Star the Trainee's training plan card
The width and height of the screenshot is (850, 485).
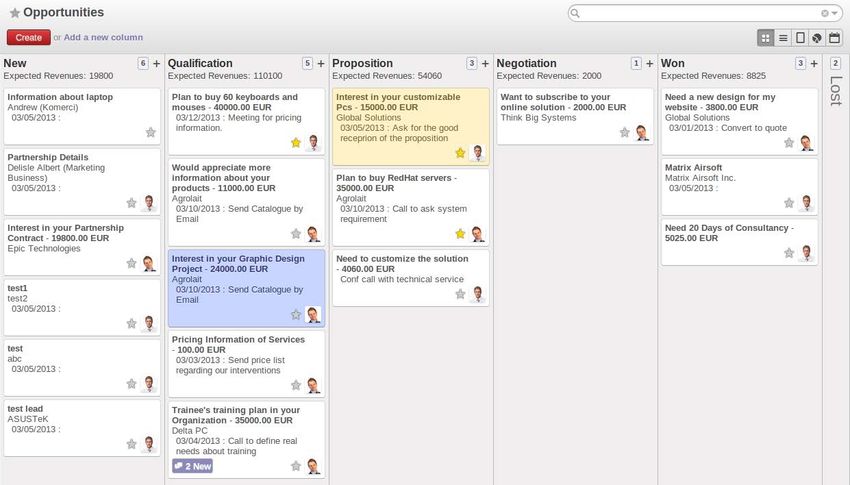pos(295,465)
